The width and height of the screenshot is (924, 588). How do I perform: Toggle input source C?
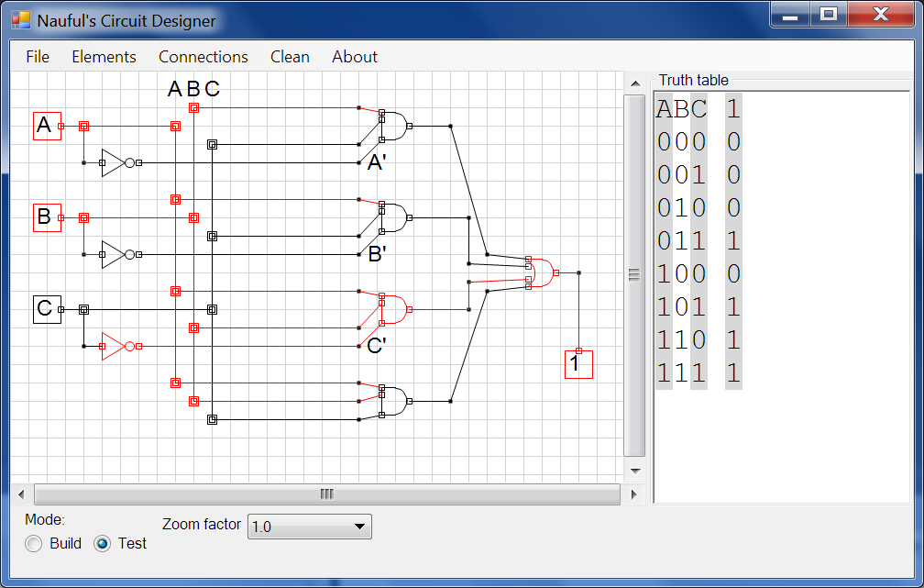tap(47, 310)
